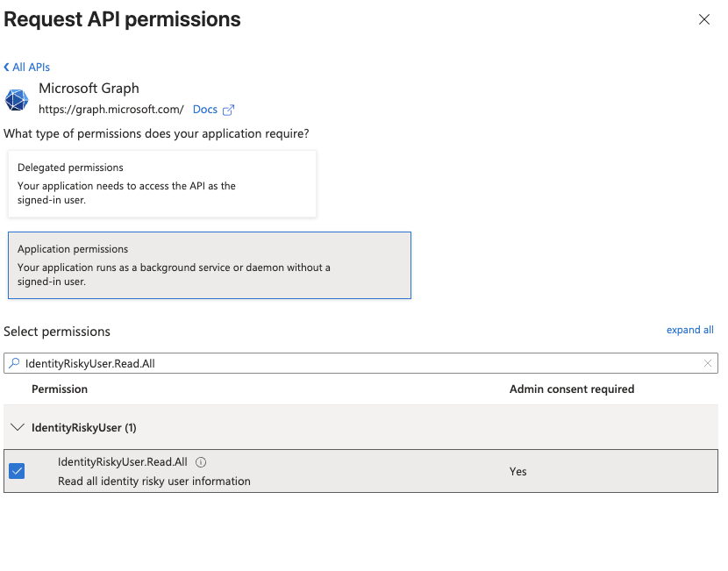Collapse the IdentityRiskyUser group chevron
This screenshot has height=571, width=728.
click(x=17, y=427)
